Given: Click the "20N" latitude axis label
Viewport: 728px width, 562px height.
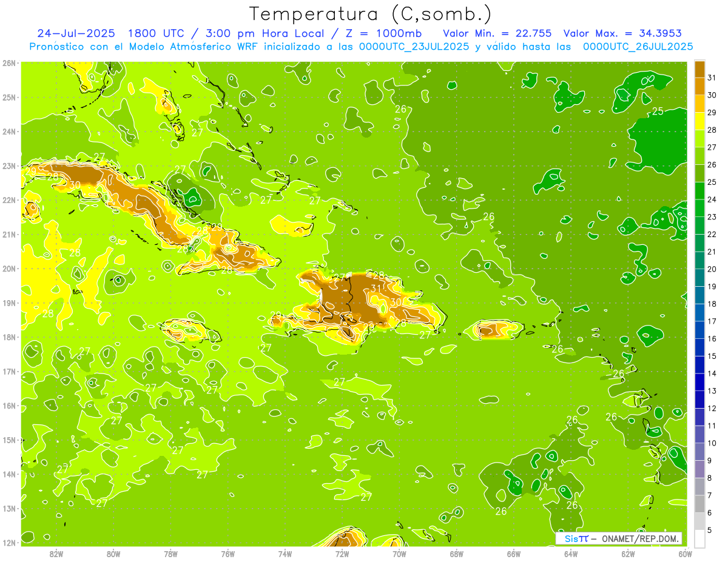Looking at the screenshot, I should [x=9, y=269].
